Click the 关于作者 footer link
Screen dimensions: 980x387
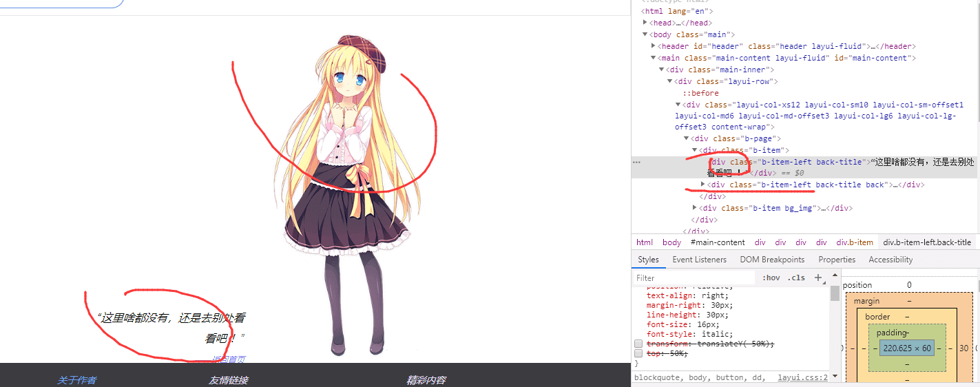76,380
